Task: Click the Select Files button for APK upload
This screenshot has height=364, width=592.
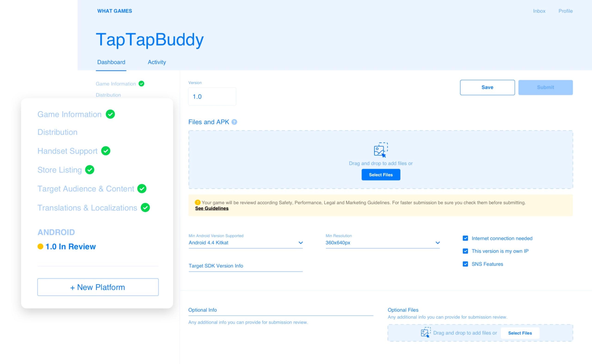Action: coord(380,174)
